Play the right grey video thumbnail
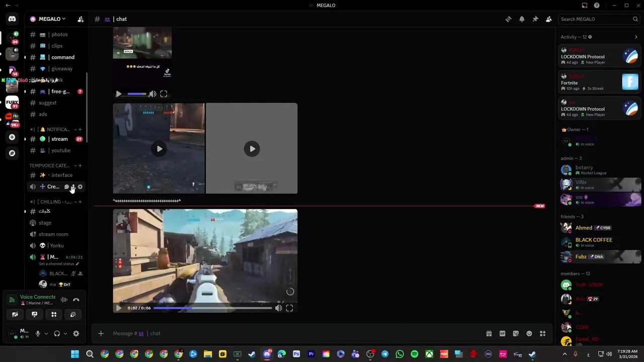644x362 pixels. coord(252,149)
